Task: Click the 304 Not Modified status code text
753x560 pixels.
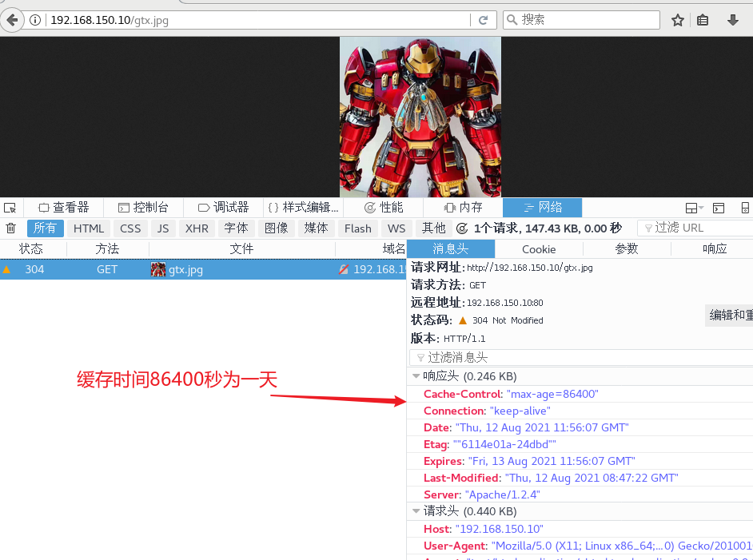Action: point(508,320)
